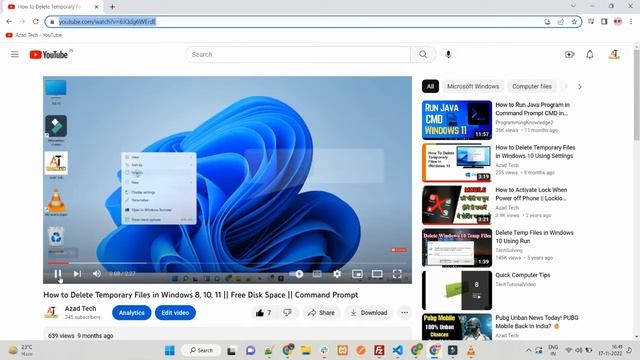
Task: Select the Microsoft Windows filter chip
Action: 473,87
